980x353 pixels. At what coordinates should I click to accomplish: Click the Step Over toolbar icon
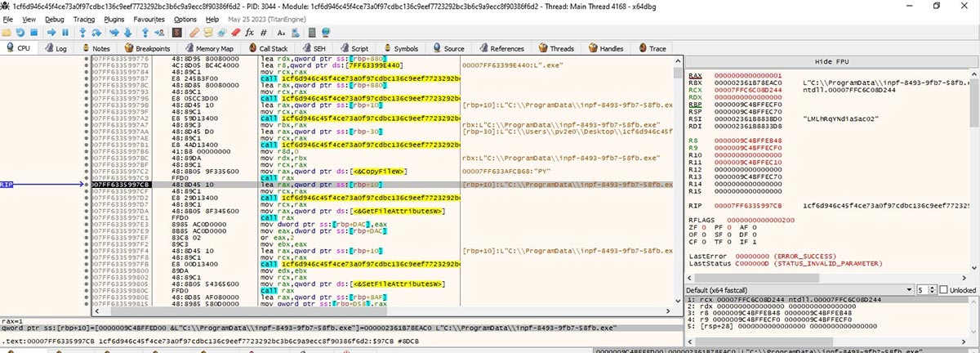click(96, 33)
